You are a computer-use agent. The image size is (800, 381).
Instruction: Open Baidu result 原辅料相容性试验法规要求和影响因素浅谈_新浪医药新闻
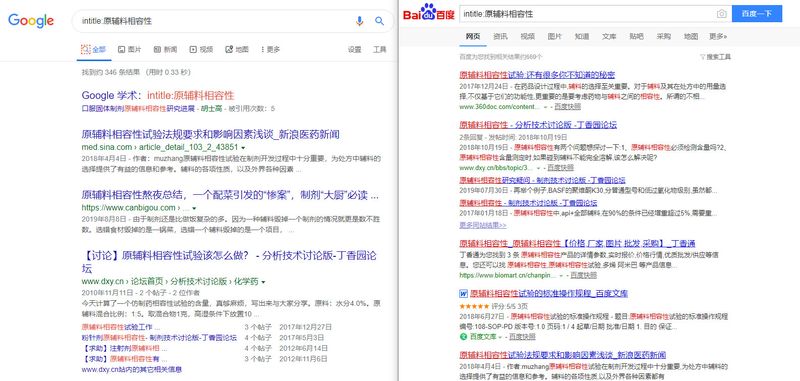(x=562, y=354)
